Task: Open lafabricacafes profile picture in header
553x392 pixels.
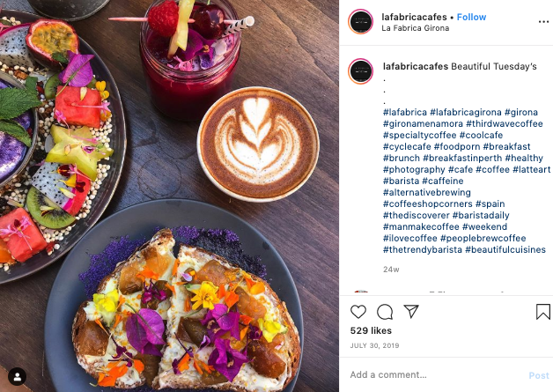Action: (x=360, y=22)
